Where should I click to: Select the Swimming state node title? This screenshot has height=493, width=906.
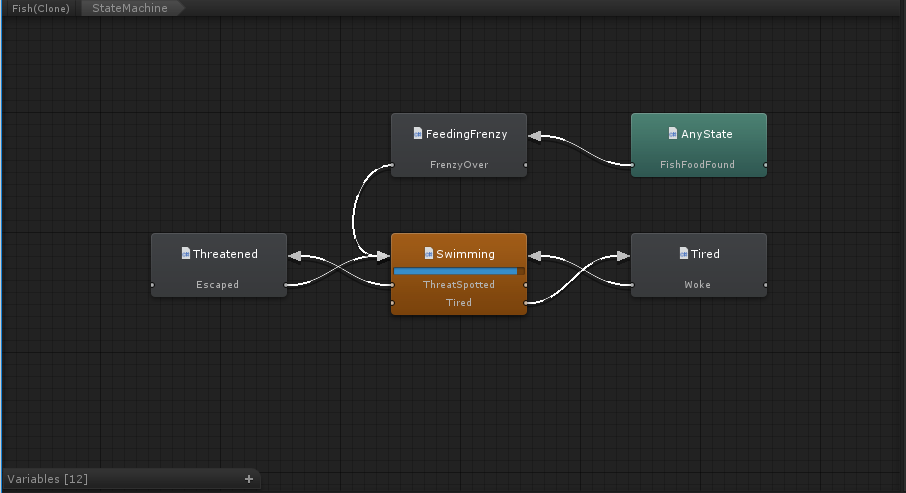(465, 254)
